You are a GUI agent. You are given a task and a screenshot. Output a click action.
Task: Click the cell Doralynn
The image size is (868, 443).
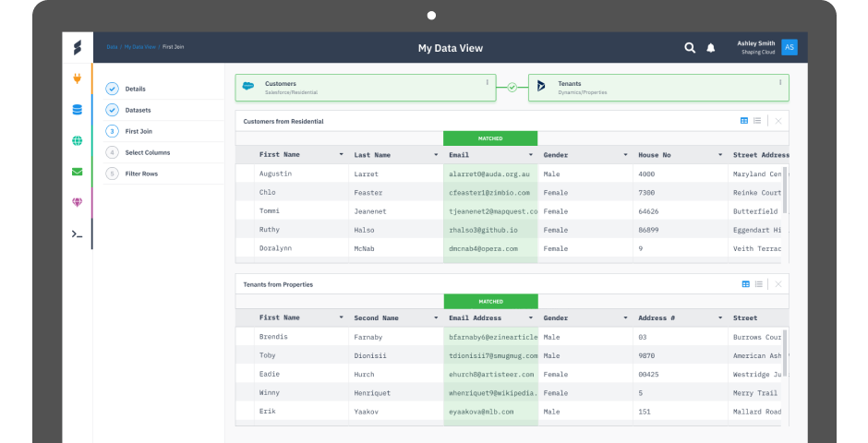click(275, 248)
